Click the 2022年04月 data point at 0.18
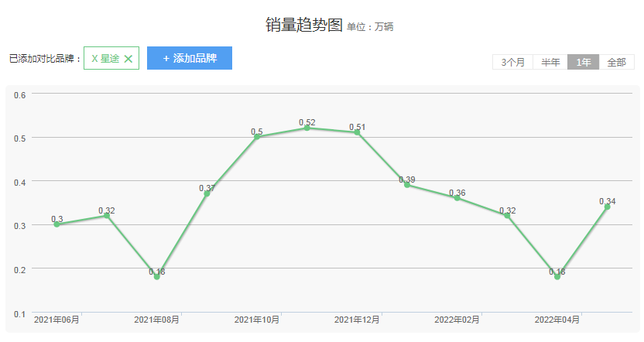 click(557, 276)
